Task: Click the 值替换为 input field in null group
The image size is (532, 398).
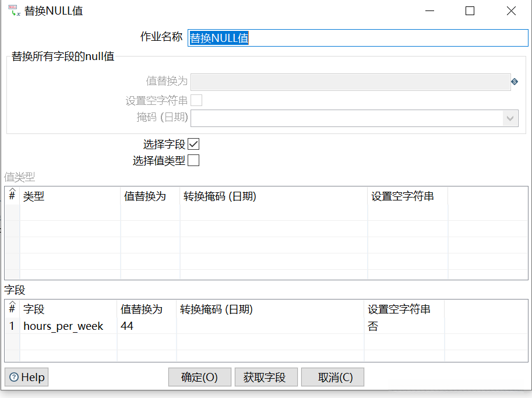Action: click(x=350, y=82)
